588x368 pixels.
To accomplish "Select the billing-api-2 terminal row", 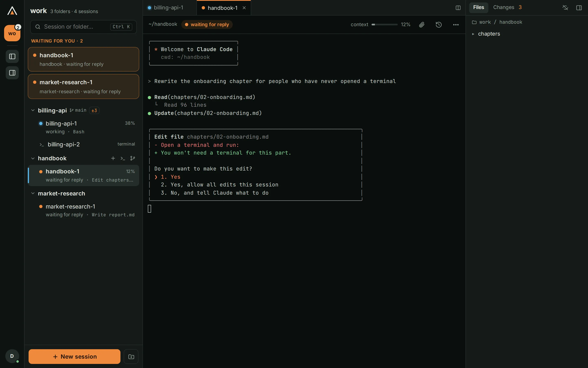I will 83,144.
